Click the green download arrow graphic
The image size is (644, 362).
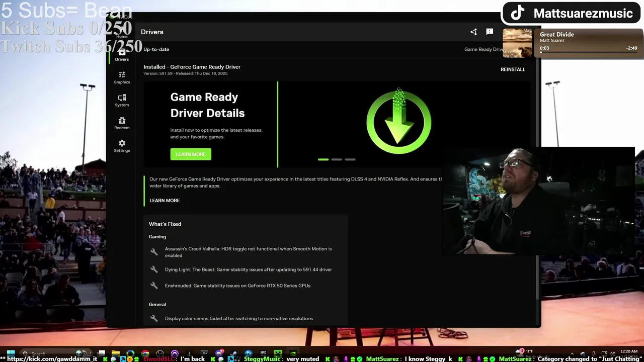(x=398, y=122)
